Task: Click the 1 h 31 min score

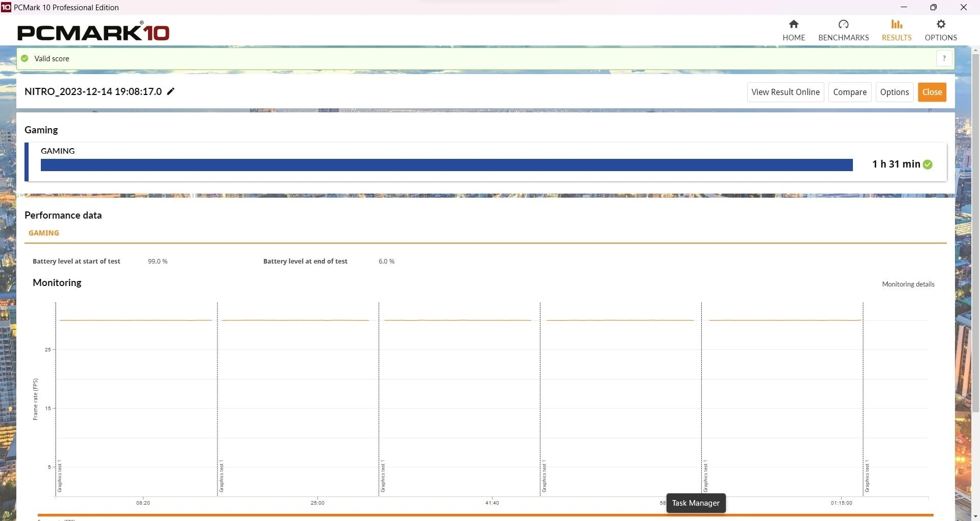Action: click(896, 164)
